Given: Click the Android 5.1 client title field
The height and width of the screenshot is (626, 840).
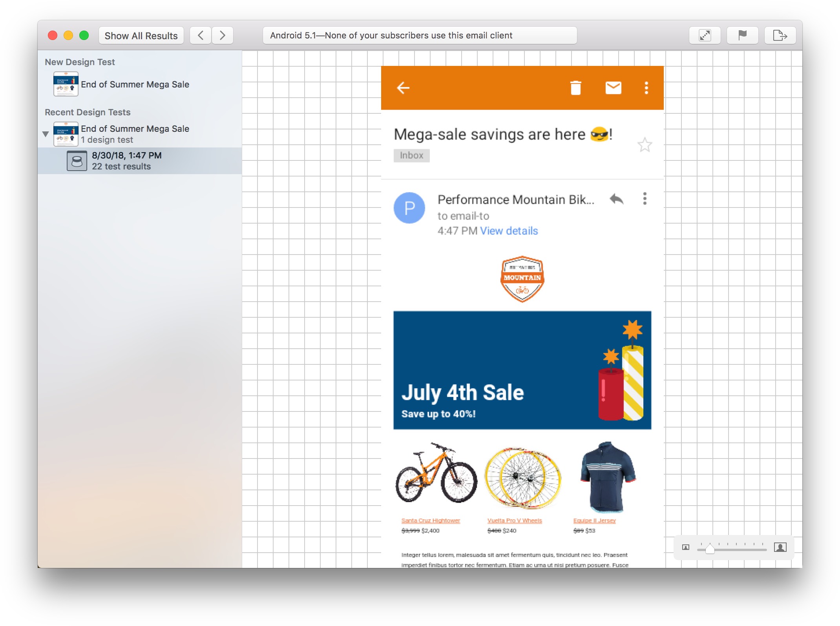Looking at the screenshot, I should 420,36.
